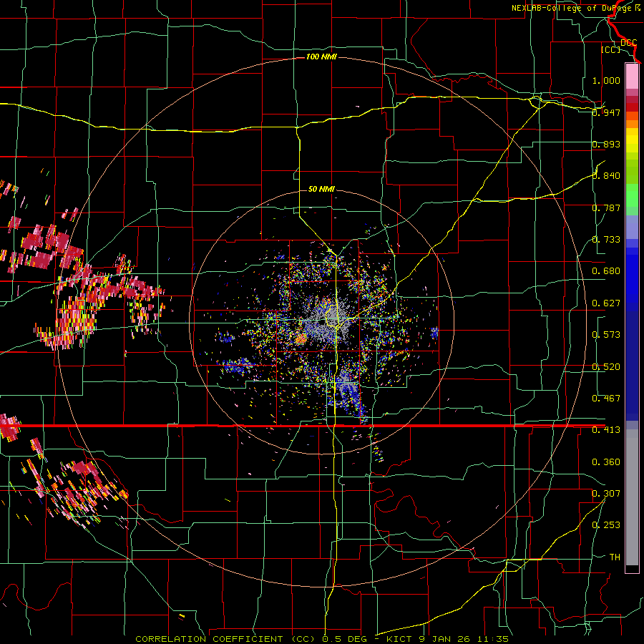Click the 0.253 value on the scale
The image size is (644, 644).
[606, 525]
